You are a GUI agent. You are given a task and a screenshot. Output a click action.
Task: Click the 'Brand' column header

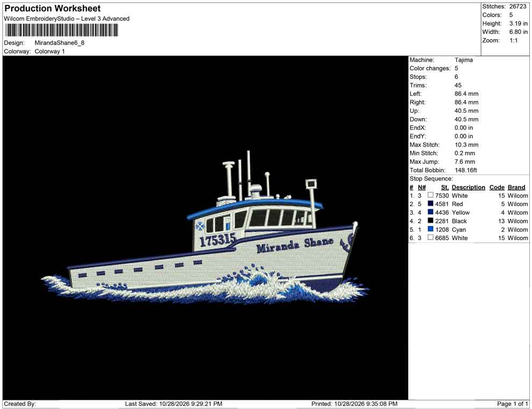(x=516, y=187)
